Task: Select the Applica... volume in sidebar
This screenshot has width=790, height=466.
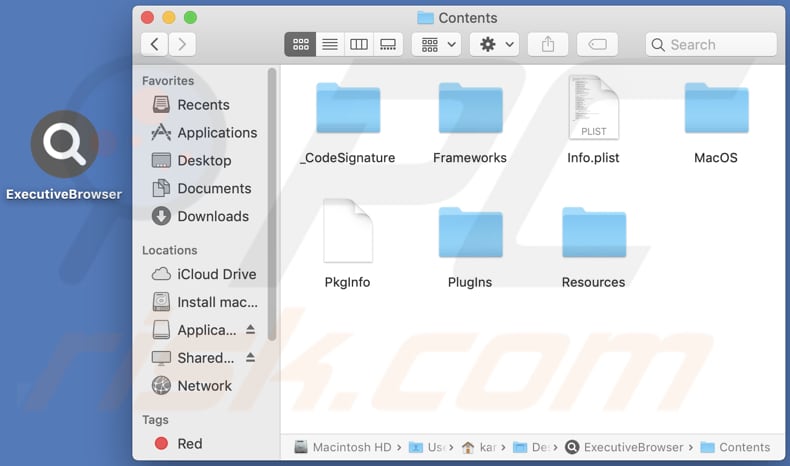Action: pyautogui.click(x=194, y=330)
